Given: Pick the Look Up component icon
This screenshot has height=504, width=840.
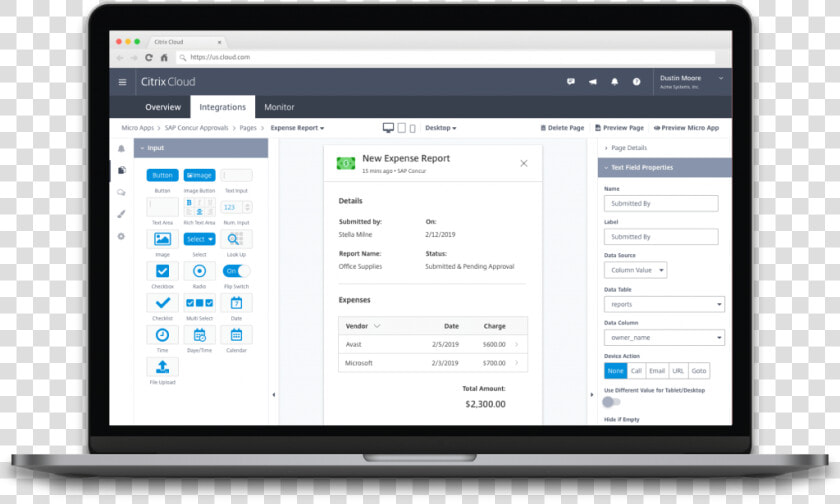Looking at the screenshot, I should click(x=236, y=239).
